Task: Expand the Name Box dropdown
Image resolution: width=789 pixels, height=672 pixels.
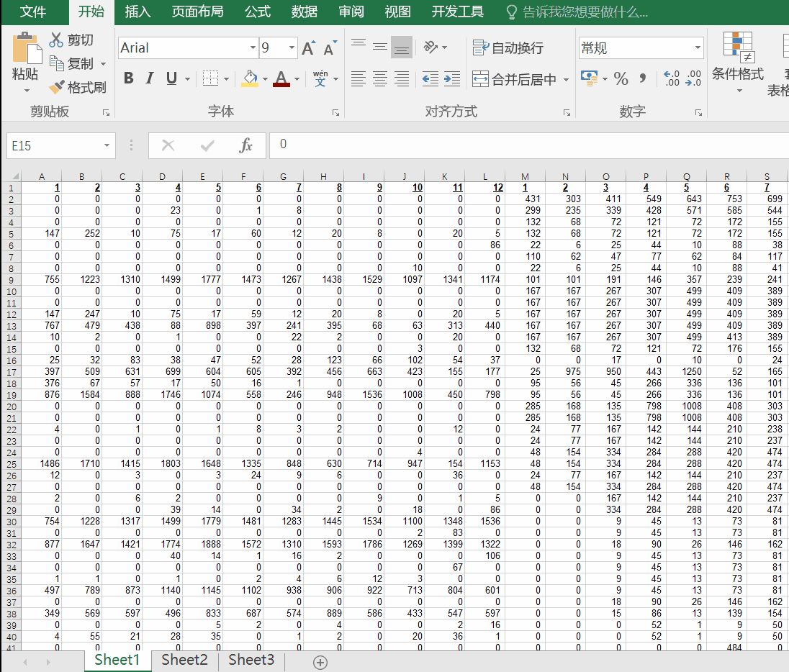Action: (107, 145)
